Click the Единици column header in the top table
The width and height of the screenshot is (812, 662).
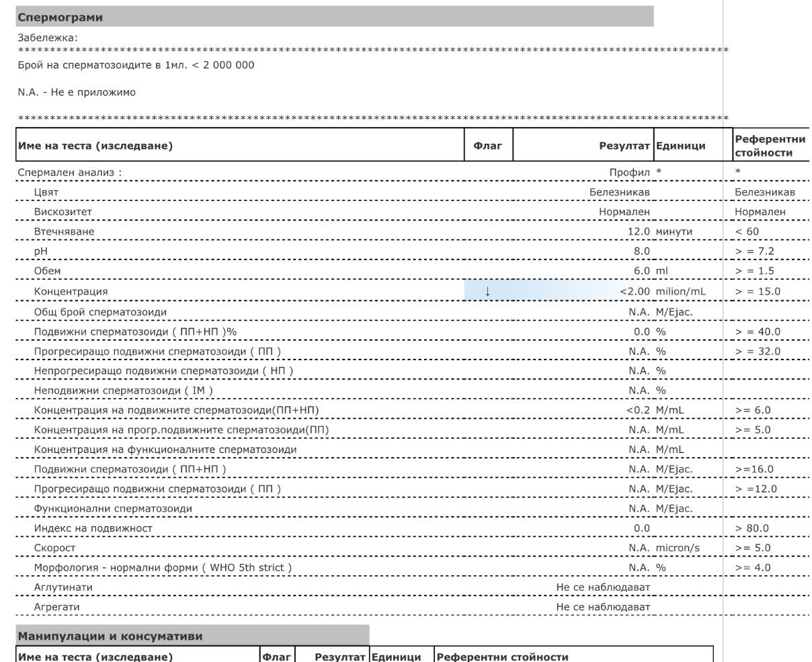coord(680,146)
